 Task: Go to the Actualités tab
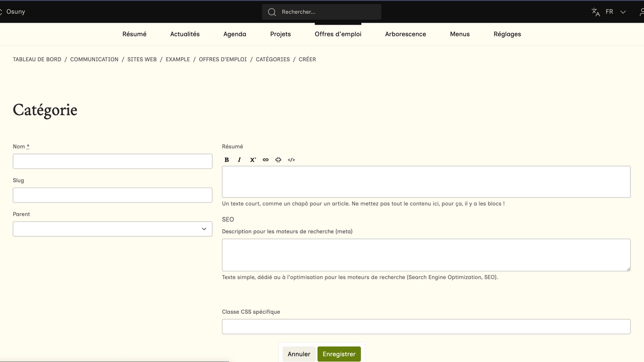coord(185,34)
